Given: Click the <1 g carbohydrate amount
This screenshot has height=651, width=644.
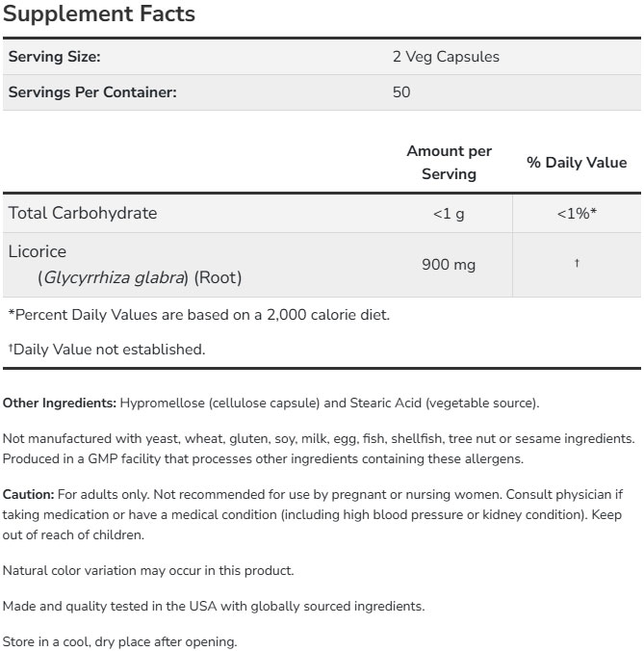Looking at the screenshot, I should (449, 214).
